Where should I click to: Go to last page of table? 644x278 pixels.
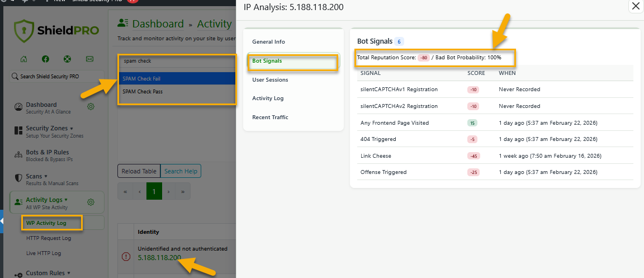coord(183,192)
